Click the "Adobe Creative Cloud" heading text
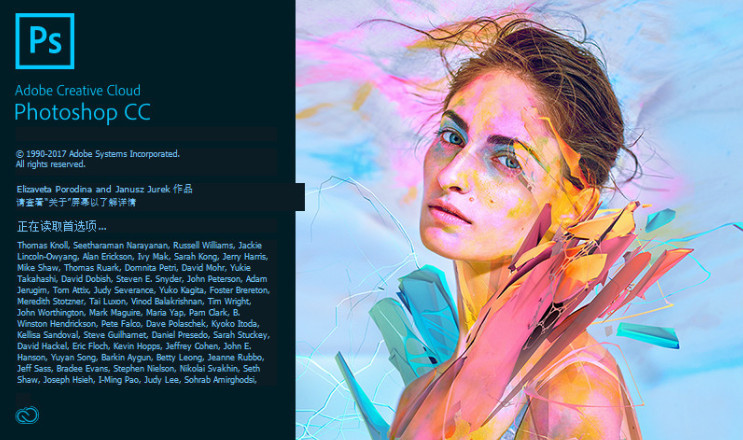 [78, 90]
